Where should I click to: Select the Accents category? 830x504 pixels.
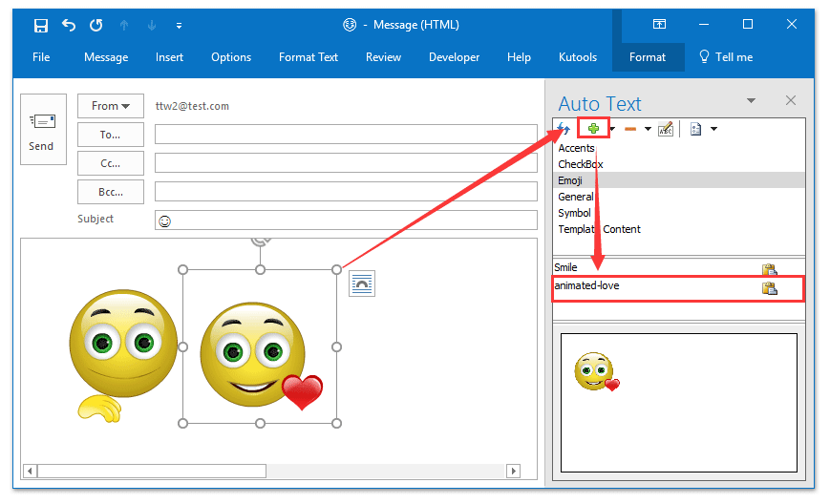[679, 148]
